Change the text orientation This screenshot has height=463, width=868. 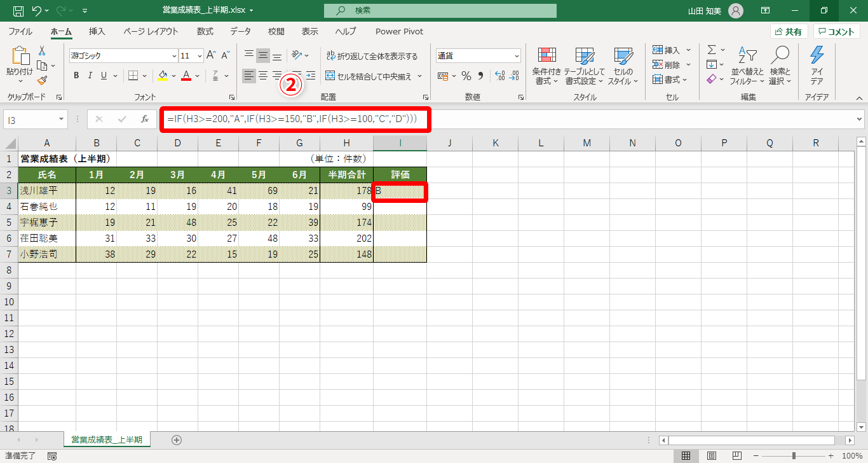(x=297, y=55)
